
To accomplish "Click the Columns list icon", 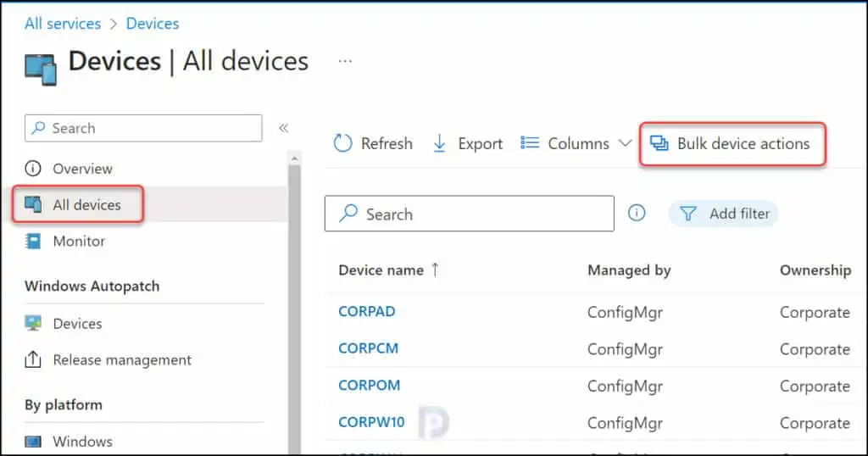I will tap(530, 143).
